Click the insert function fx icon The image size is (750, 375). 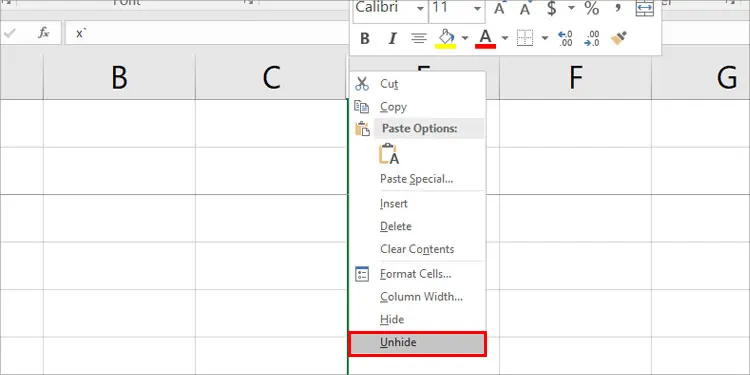tap(44, 33)
